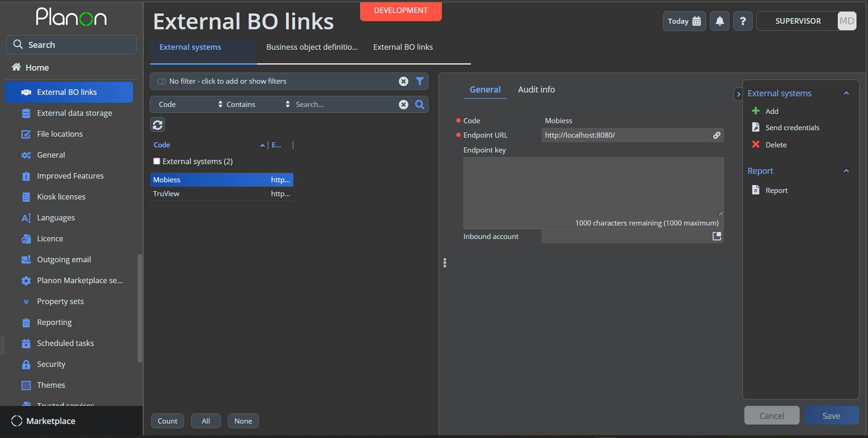The width and height of the screenshot is (868, 438).
Task: Clear the filter bar with X icon
Action: pyautogui.click(x=404, y=81)
